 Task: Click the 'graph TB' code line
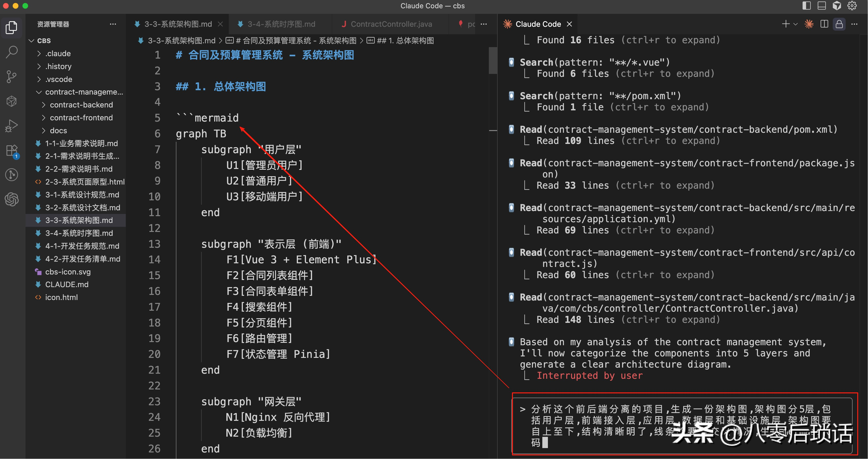[x=201, y=133]
